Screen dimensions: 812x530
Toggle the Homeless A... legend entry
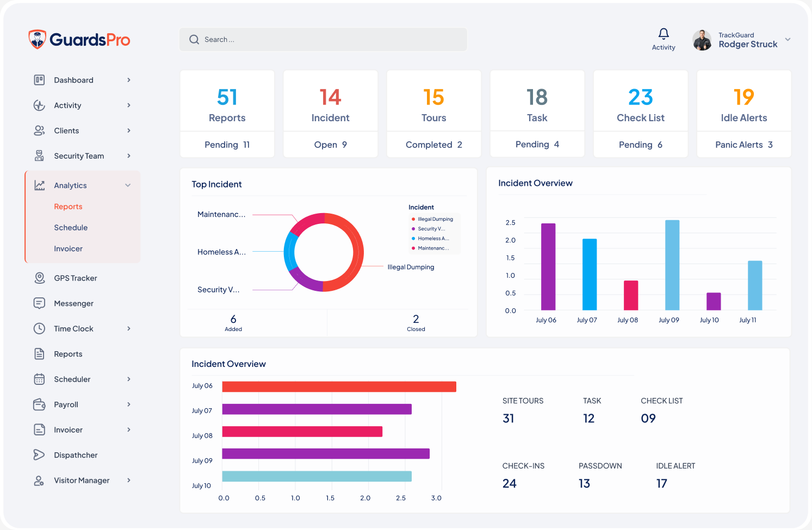click(433, 239)
